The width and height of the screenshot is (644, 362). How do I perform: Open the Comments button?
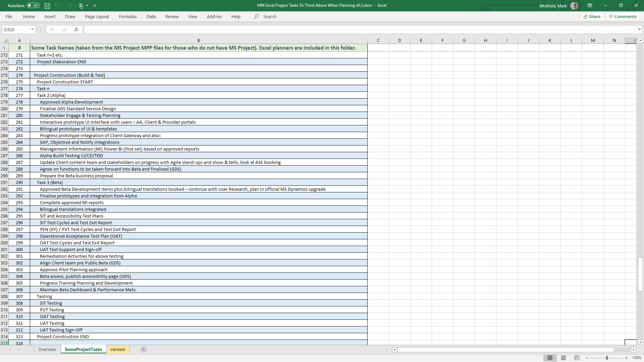(623, 16)
